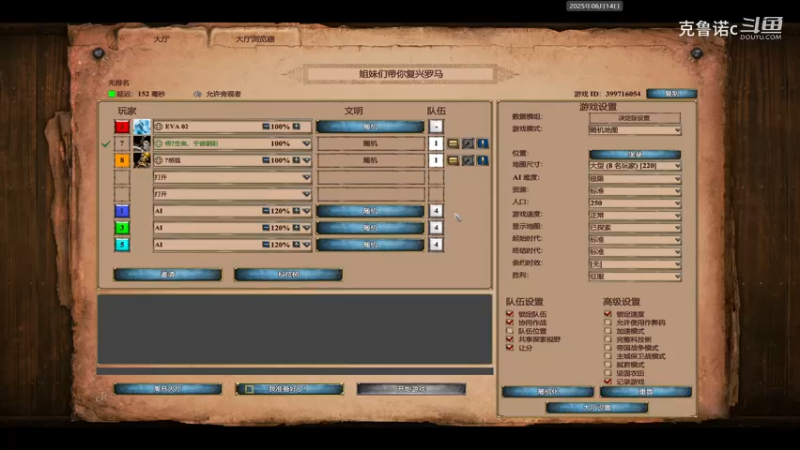Expand the blue AI 1 player dropdown arrow
Image resolution: width=800 pixels, height=450 pixels.
pyautogui.click(x=306, y=211)
